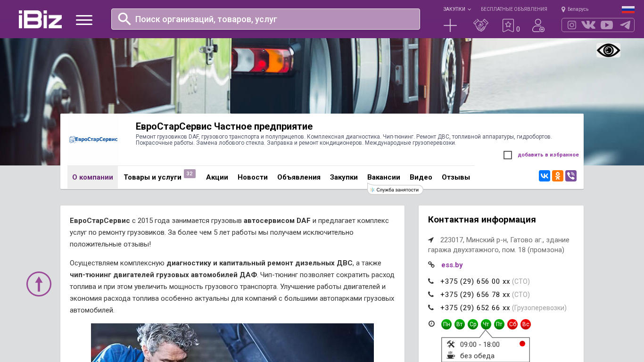Image resolution: width=644 pixels, height=362 pixels.
Task: Reveal phone +375 (29) 656 00 xx
Action: 475,281
